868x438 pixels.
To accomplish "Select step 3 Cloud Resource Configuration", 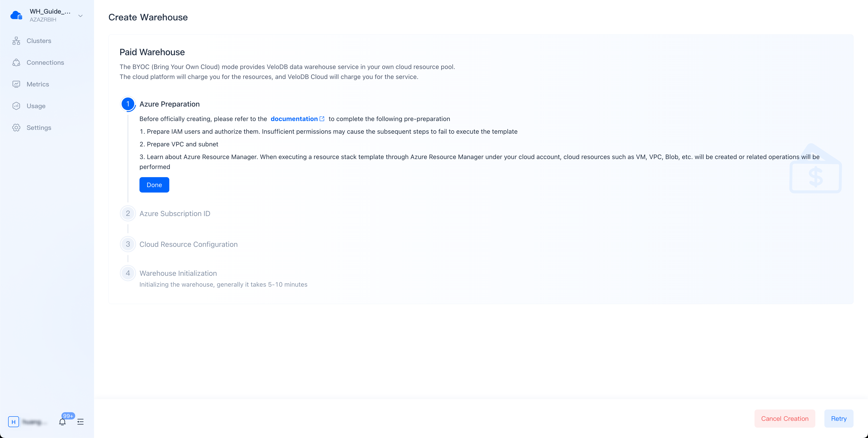I will pos(188,245).
